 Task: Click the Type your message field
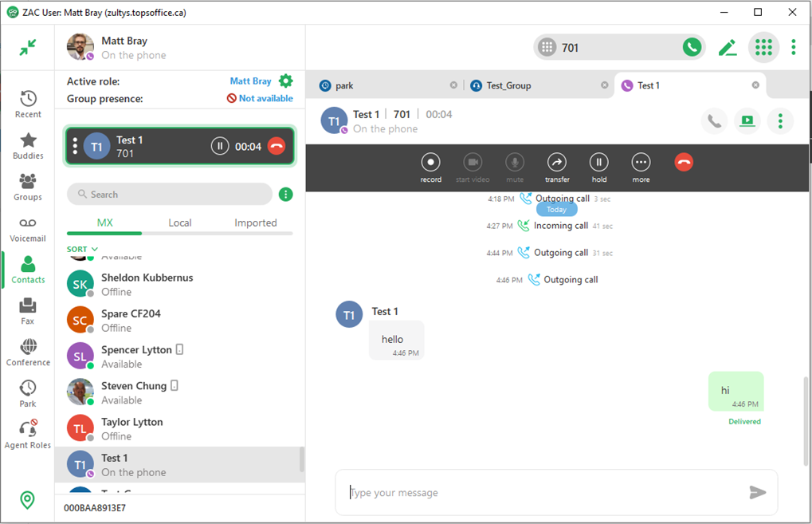coord(542,493)
